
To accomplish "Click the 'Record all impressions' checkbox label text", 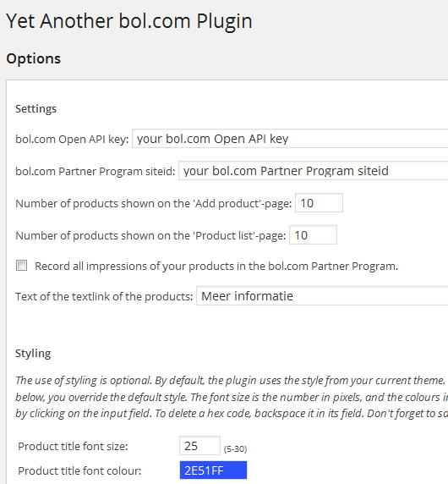I will point(216,266).
